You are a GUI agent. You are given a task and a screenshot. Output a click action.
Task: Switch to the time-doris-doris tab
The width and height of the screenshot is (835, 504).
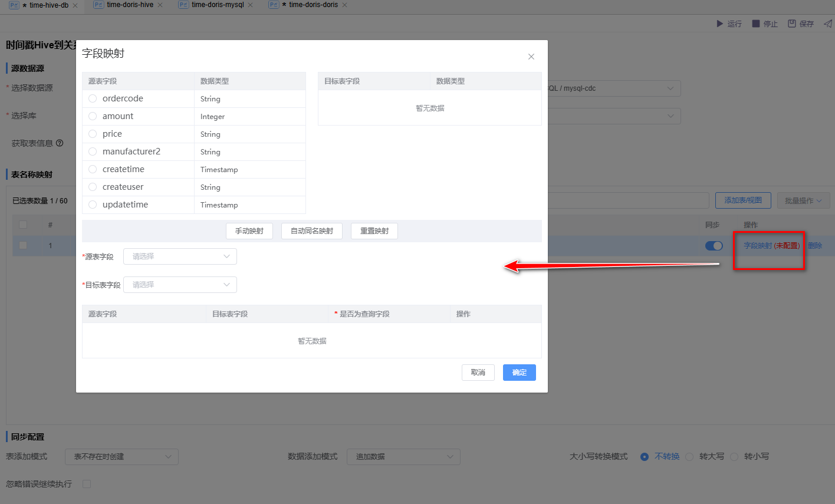point(313,5)
